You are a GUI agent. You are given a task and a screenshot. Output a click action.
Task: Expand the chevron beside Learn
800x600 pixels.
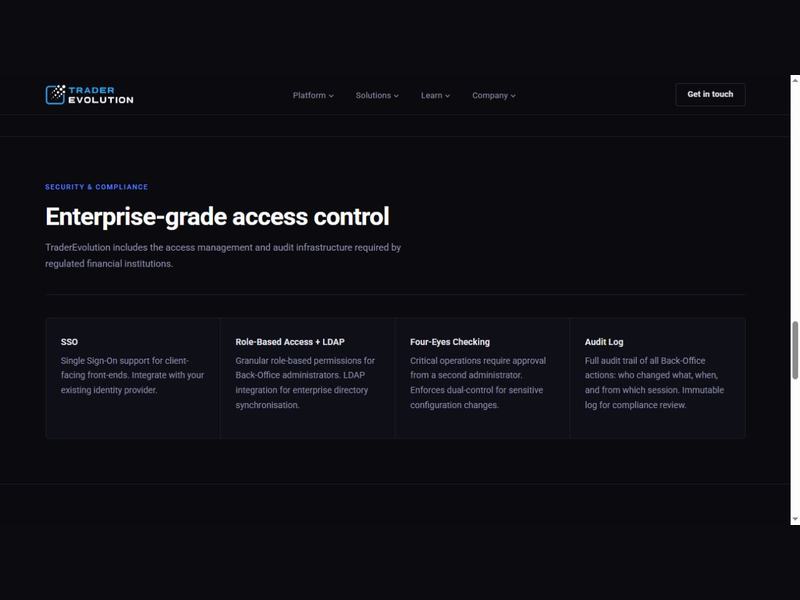point(447,96)
